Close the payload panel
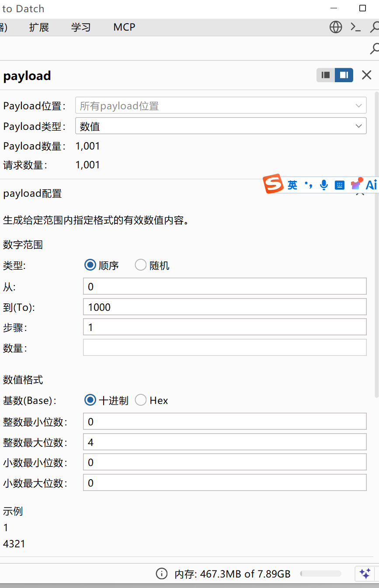The width and height of the screenshot is (379, 588). coord(366,75)
